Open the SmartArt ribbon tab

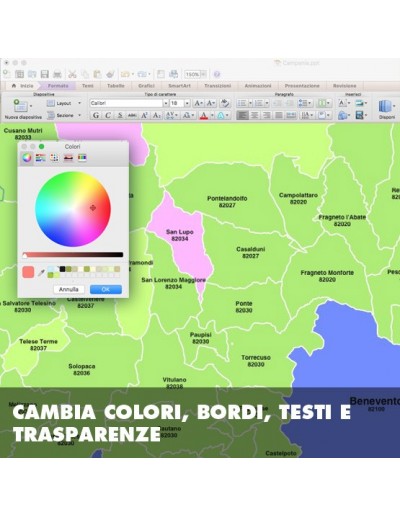[179, 86]
